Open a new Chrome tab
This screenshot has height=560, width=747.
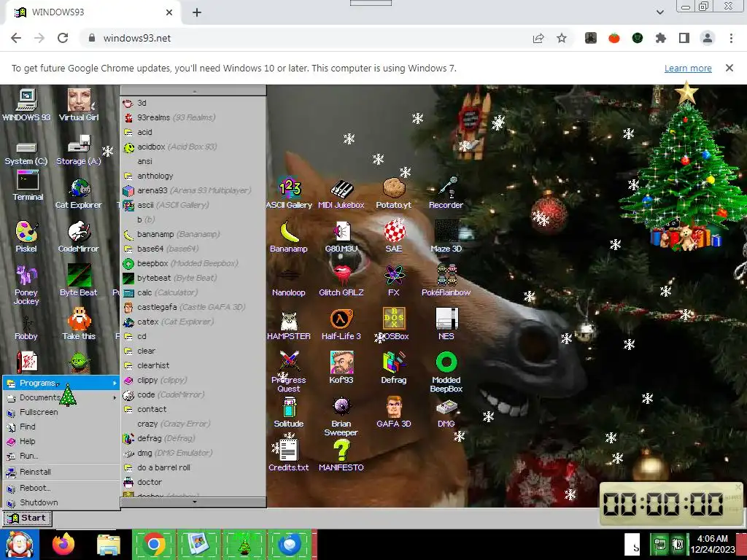click(x=197, y=12)
